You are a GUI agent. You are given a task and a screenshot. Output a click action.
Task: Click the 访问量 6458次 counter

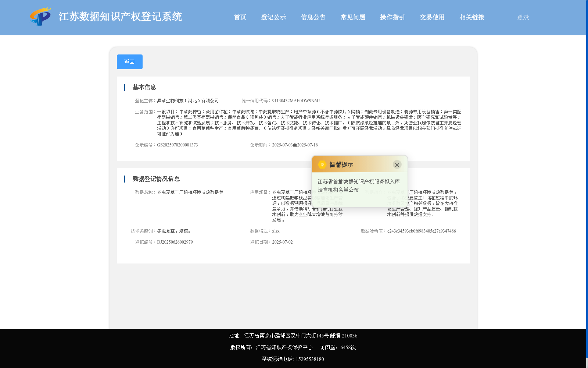(338, 347)
